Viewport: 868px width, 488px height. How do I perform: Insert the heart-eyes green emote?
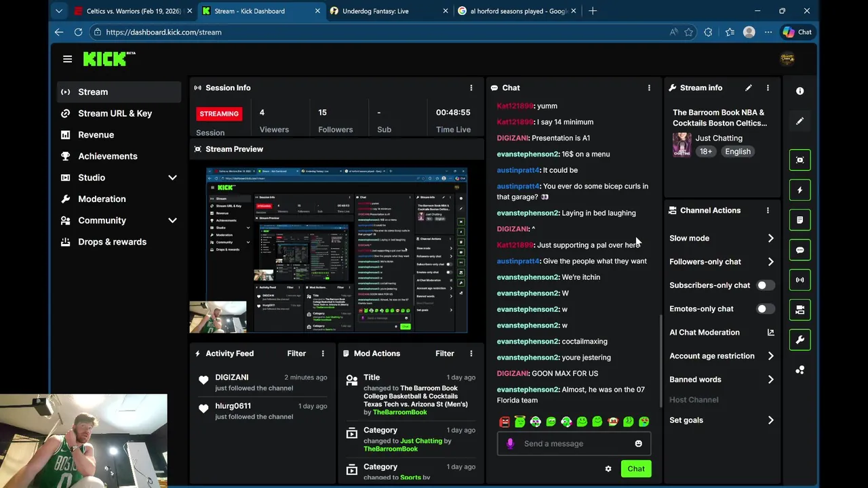click(644, 422)
